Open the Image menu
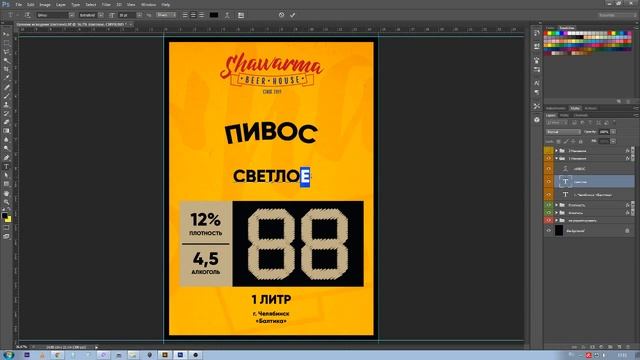This screenshot has height=360, width=640. [x=45, y=4]
